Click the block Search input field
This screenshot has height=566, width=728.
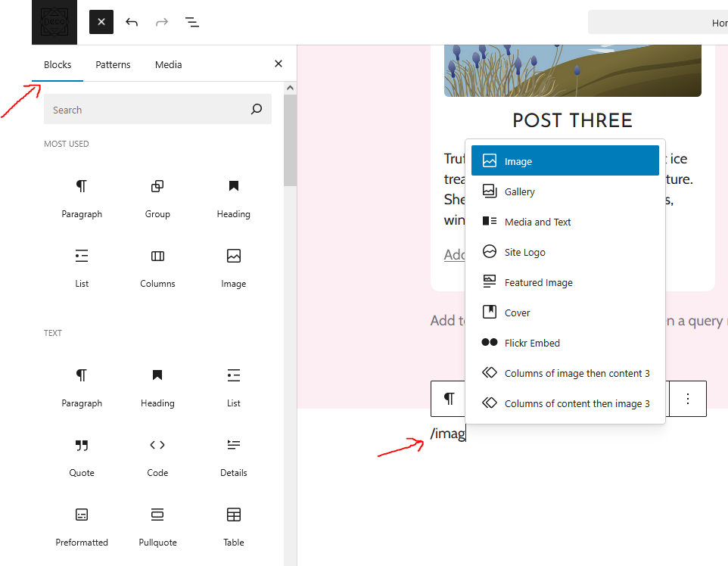tap(148, 110)
